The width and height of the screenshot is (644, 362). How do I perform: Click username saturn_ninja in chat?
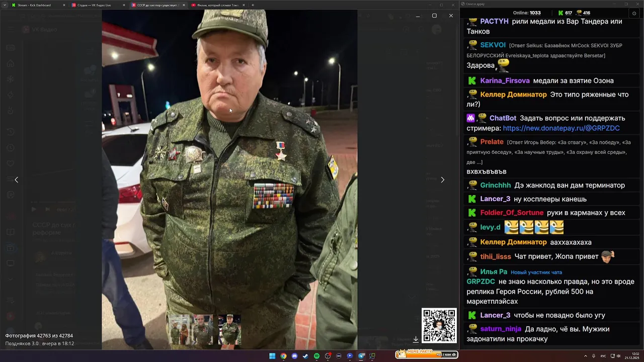[x=501, y=329]
